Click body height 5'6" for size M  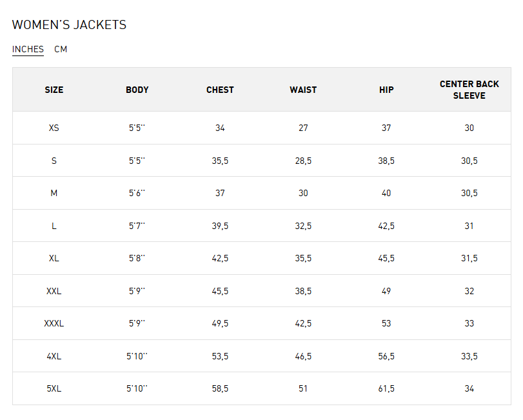137,193
